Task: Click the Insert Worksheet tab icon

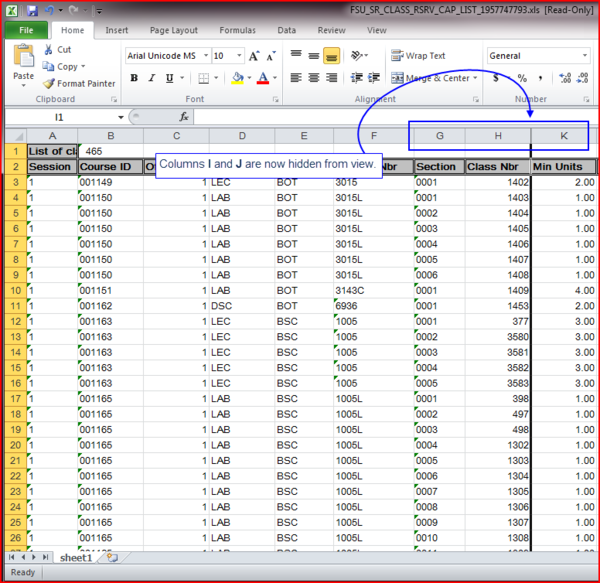Action: coord(112,557)
